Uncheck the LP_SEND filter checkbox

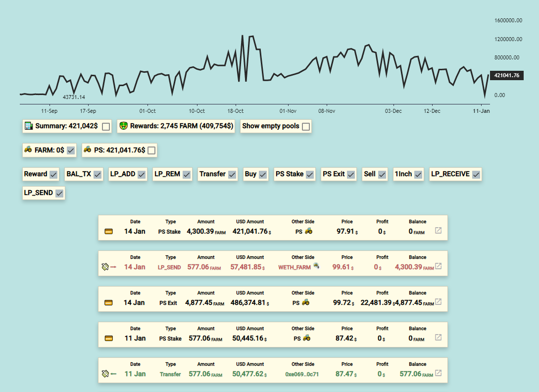tap(59, 193)
